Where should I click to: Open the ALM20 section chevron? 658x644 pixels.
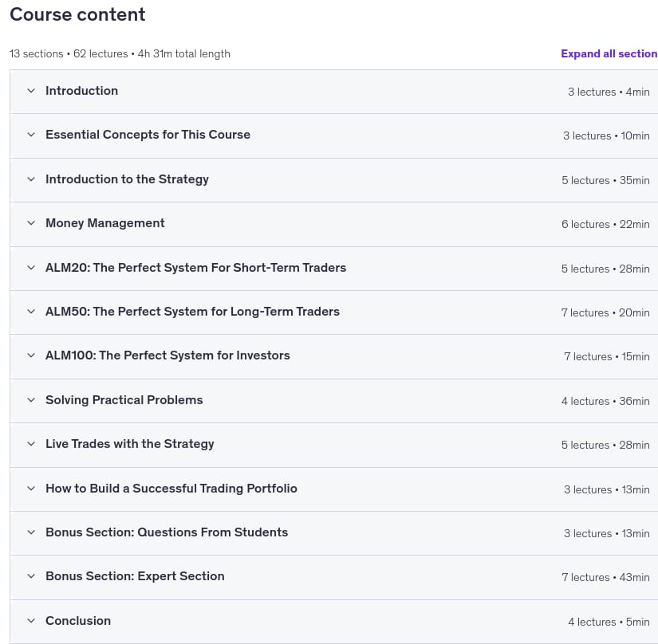pos(31,268)
